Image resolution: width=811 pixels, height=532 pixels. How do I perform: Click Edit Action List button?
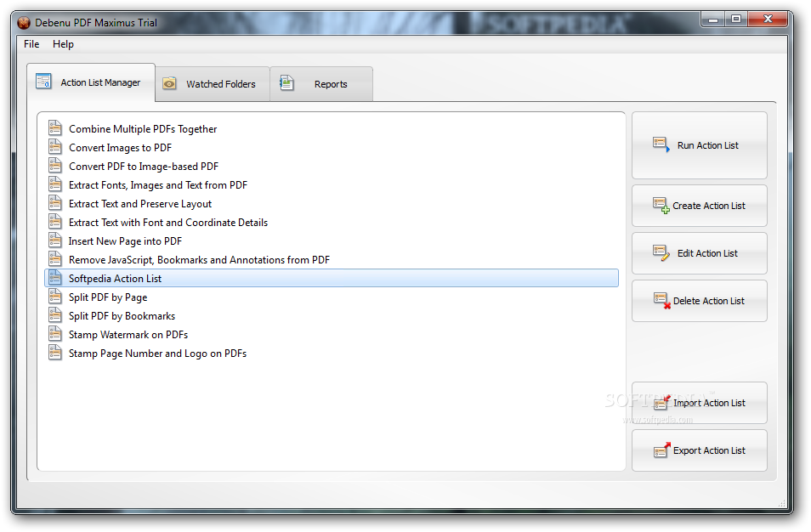pyautogui.click(x=700, y=253)
